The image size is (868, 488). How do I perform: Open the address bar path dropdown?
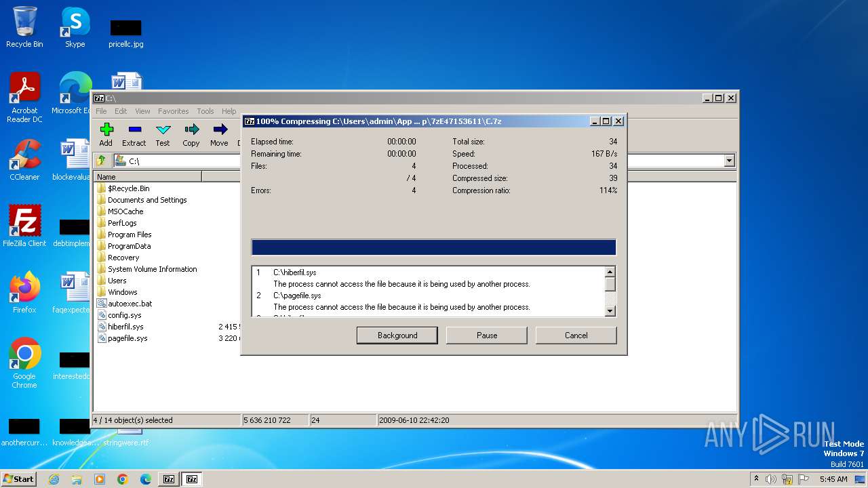coord(730,161)
